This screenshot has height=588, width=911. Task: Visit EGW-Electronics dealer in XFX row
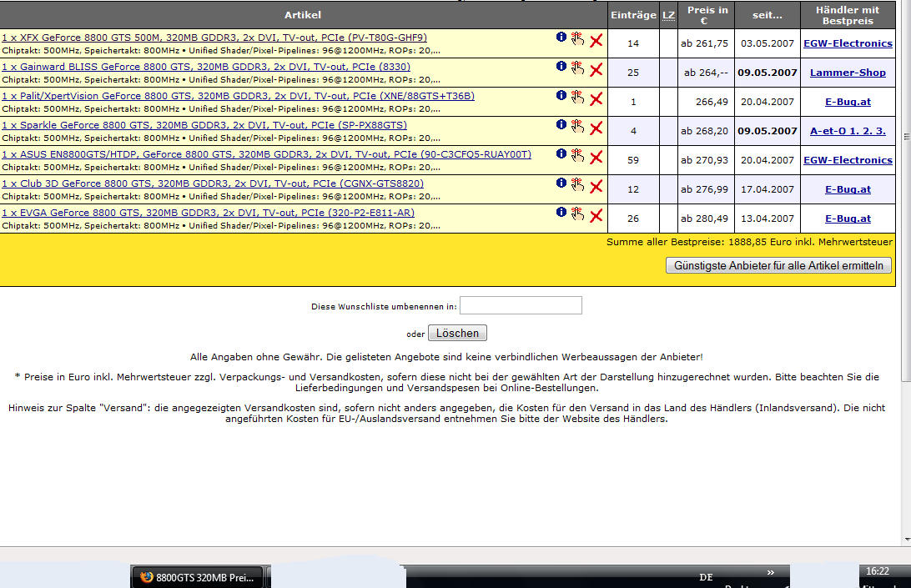(848, 43)
